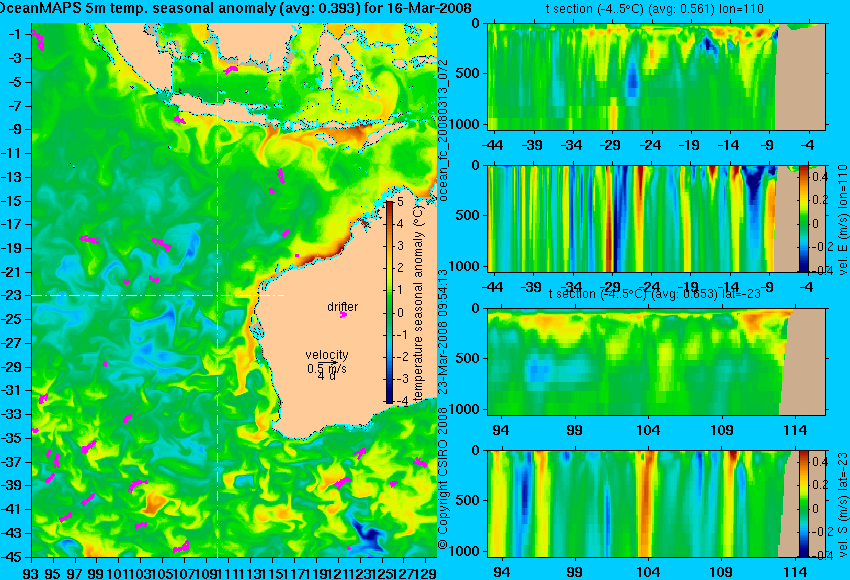Click the '23-Mar-2008 09:54:13' timestamp
The height and width of the screenshot is (580, 850).
click(x=443, y=332)
